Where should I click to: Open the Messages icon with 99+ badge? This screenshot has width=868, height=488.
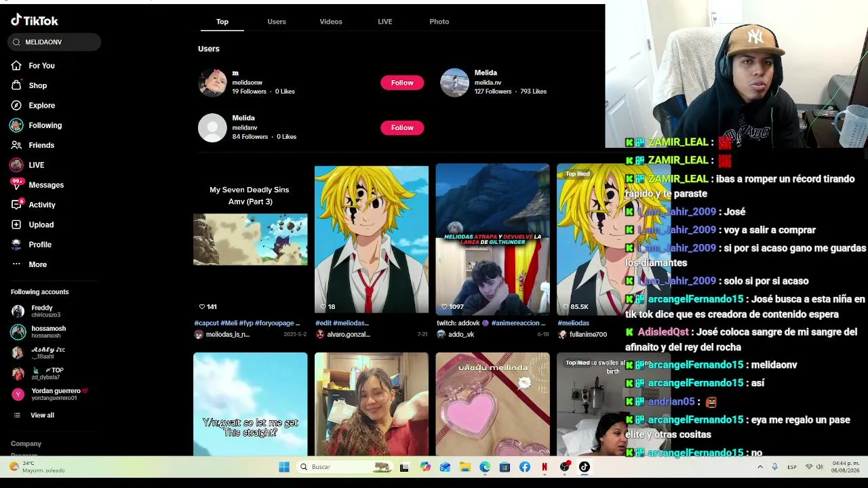16,184
